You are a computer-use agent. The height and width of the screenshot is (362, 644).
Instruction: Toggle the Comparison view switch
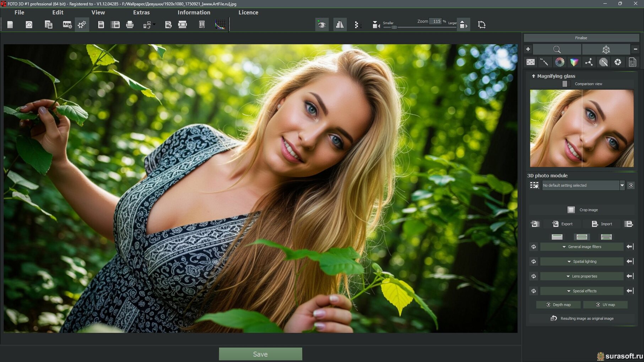(565, 84)
